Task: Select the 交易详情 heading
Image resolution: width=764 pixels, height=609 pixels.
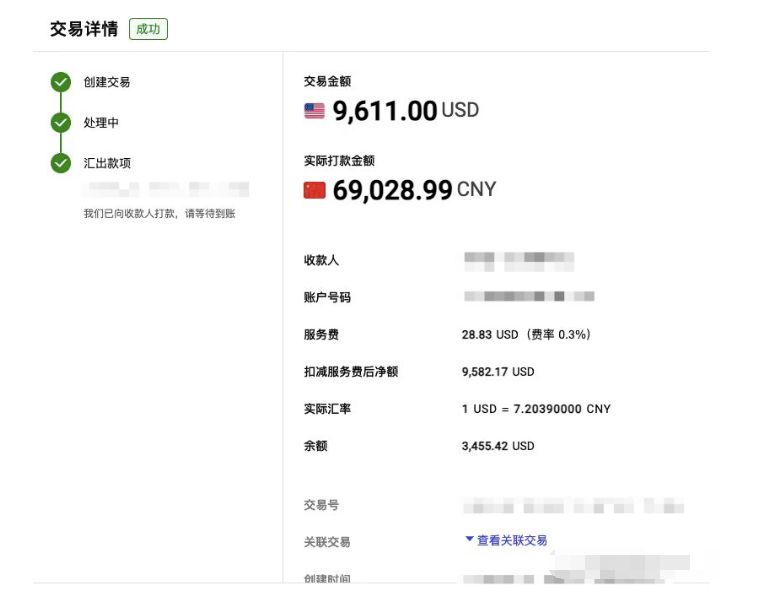Action: pos(84,29)
